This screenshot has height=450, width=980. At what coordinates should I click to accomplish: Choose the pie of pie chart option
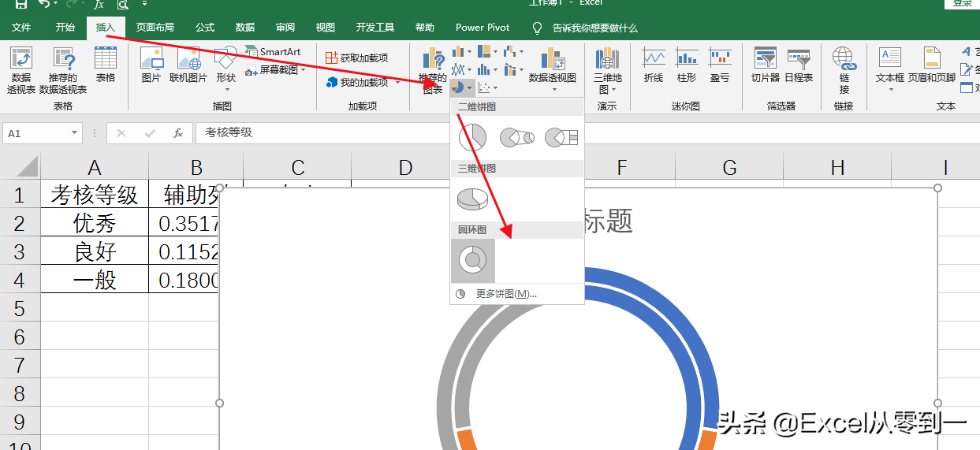point(517,138)
